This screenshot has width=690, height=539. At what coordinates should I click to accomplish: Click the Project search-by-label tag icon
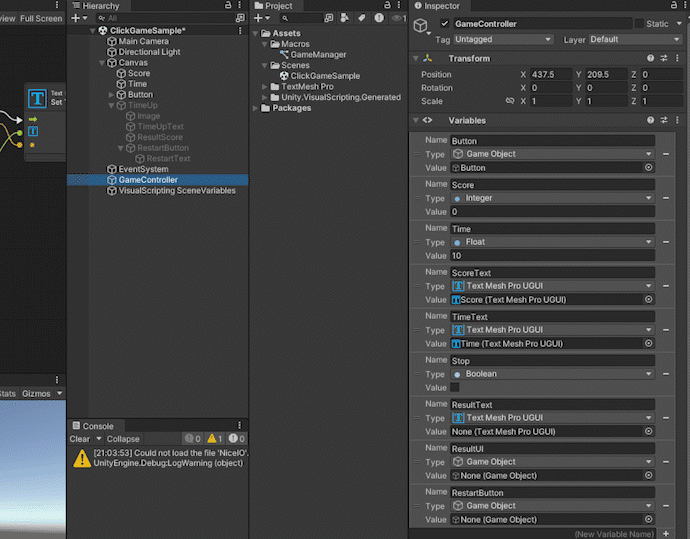click(x=362, y=18)
